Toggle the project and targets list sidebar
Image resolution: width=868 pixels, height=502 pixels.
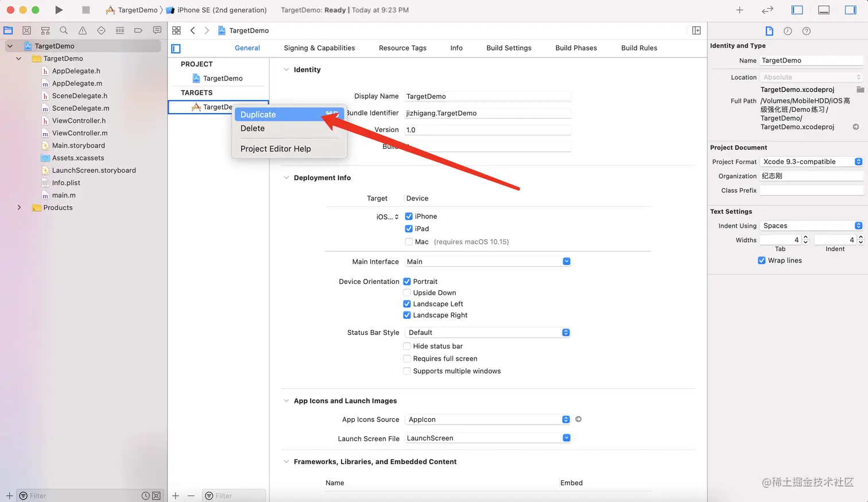[176, 49]
